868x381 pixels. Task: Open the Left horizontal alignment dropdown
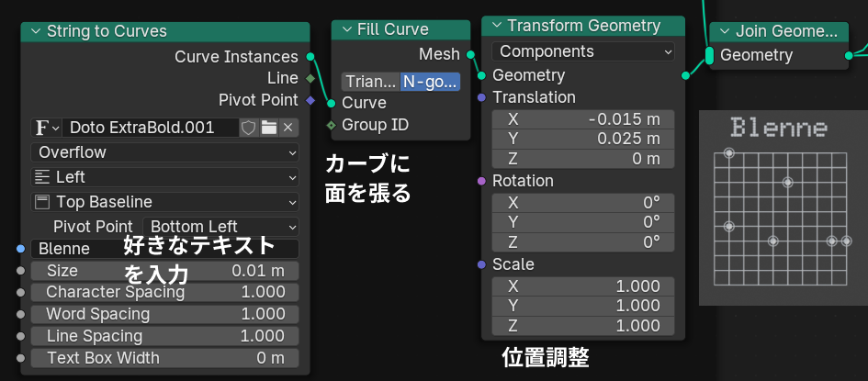tap(165, 177)
